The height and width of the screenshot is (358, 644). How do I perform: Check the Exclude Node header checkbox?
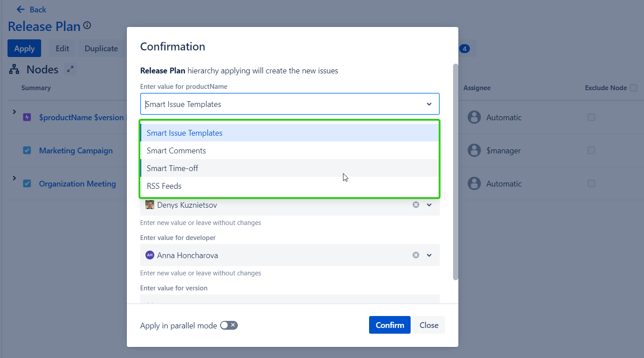[x=633, y=88]
